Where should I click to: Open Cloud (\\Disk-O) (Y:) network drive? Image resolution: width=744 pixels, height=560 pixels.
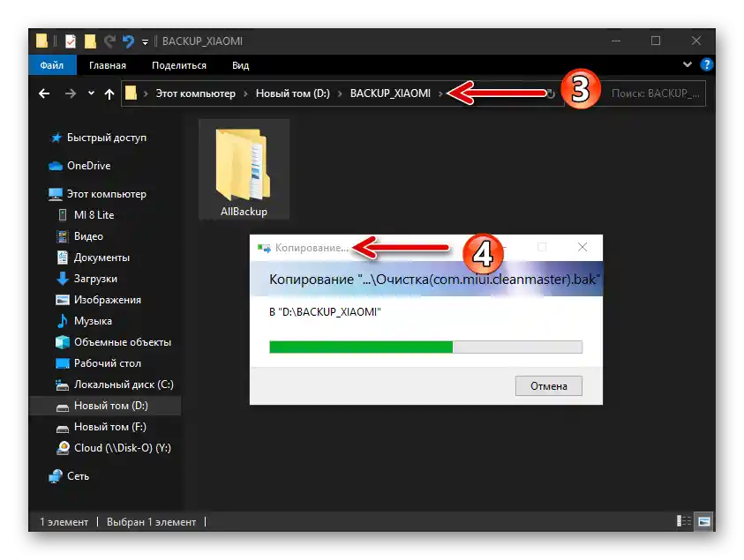point(123,448)
